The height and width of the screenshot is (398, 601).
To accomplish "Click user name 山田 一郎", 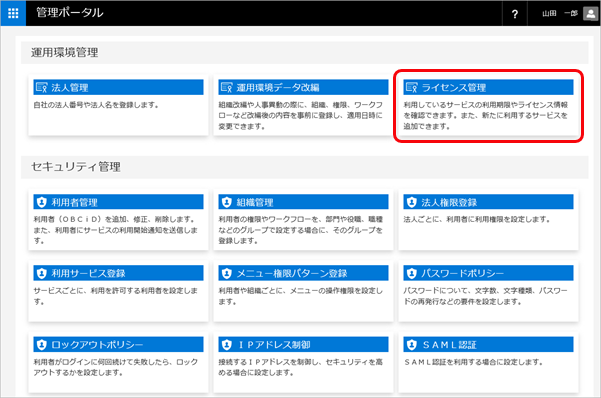I will [x=560, y=13].
